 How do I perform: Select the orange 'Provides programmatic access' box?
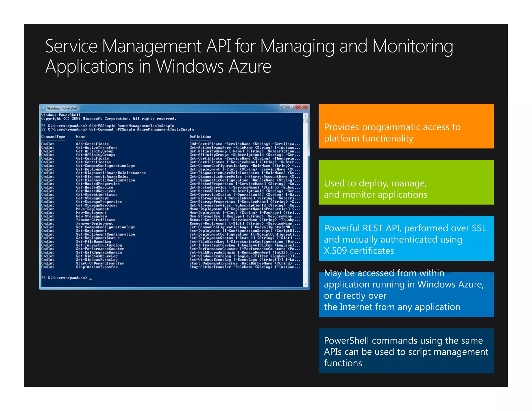click(x=406, y=126)
